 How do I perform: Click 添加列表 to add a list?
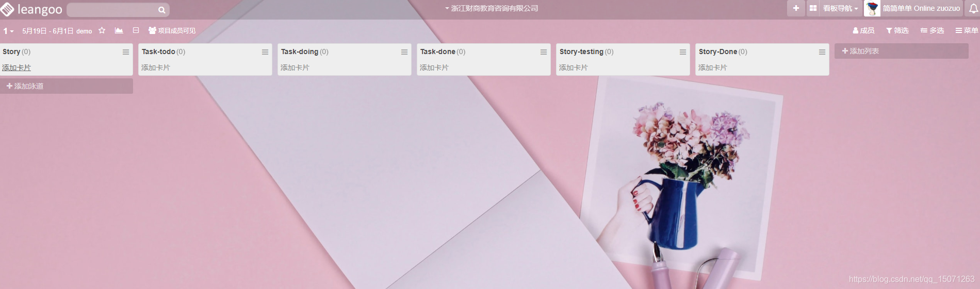(x=902, y=51)
